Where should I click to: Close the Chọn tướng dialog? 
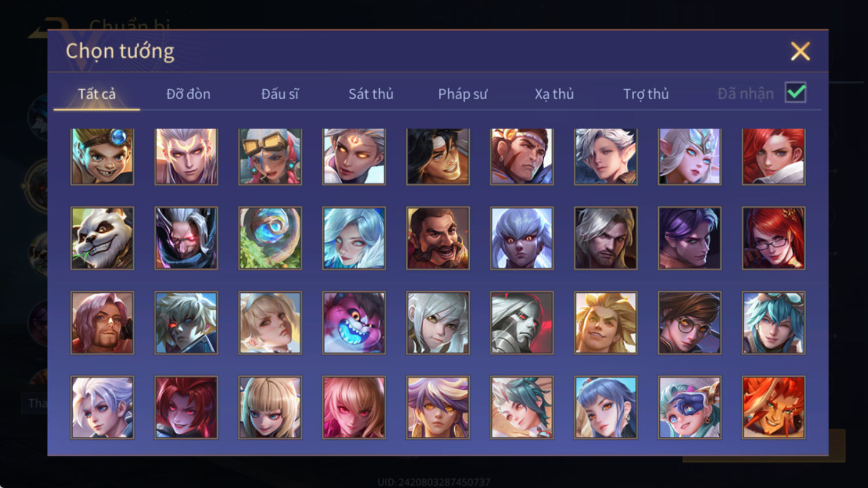[x=800, y=51]
